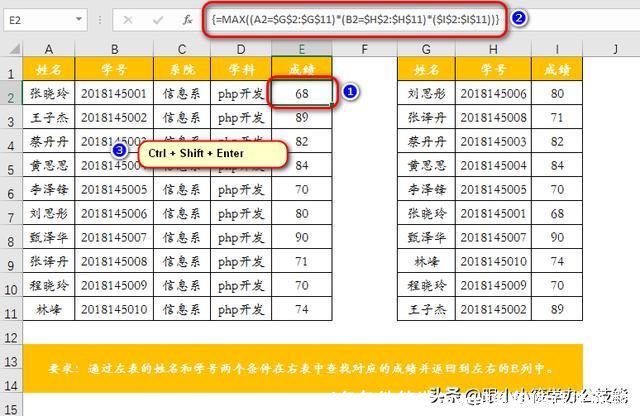640x416 pixels.
Task: Click cell D11 php开发
Action: [241, 309]
